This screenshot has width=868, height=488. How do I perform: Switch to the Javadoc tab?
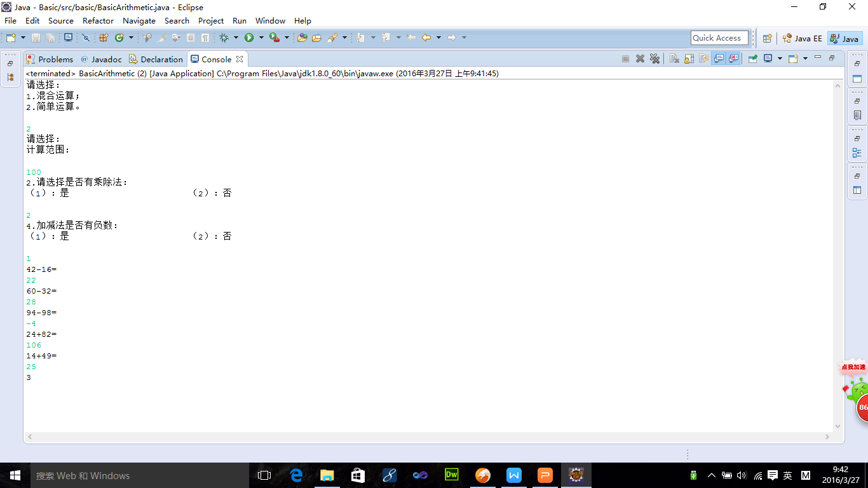coord(101,59)
